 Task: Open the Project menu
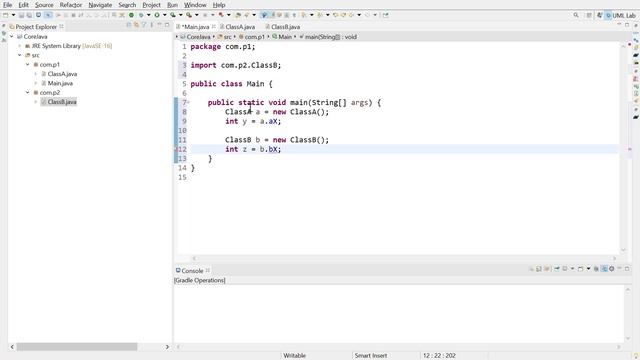[x=151, y=5]
